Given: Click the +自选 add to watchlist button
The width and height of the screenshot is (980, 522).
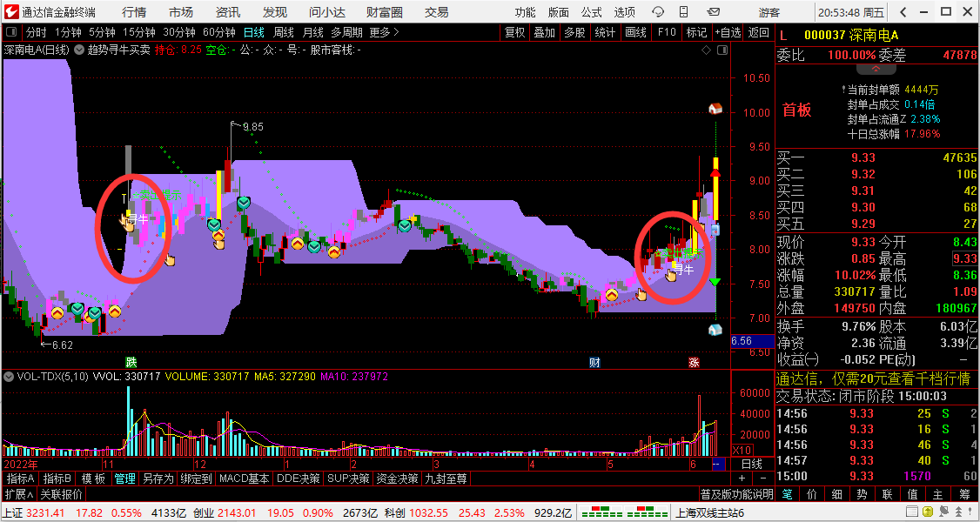Looking at the screenshot, I should (x=728, y=32).
